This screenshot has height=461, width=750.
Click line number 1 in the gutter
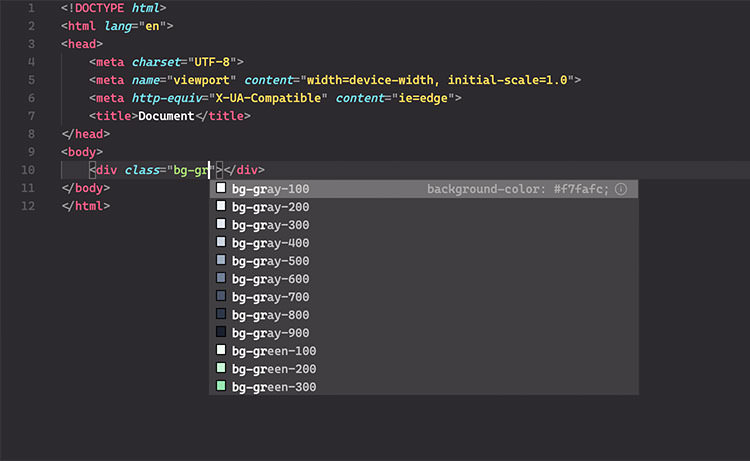tap(31, 8)
